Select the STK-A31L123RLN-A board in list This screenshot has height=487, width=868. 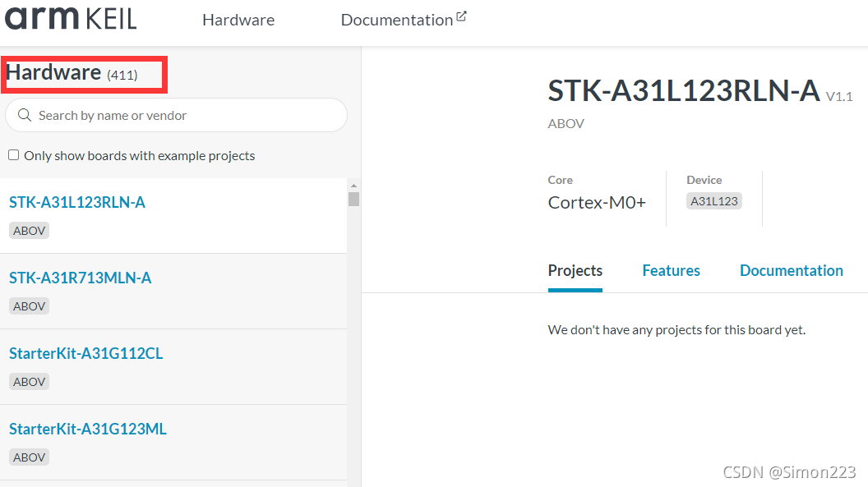(x=77, y=202)
